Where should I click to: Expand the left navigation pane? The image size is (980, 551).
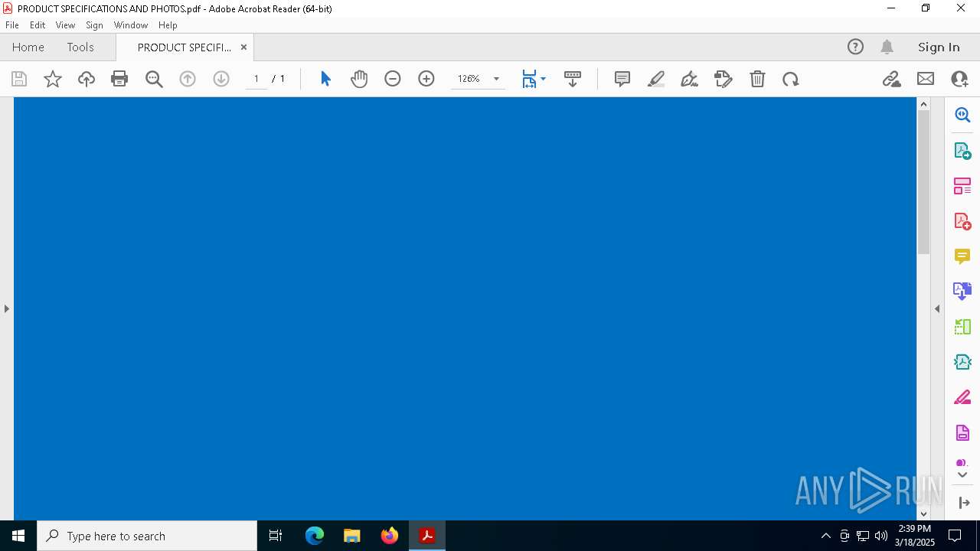tap(6, 308)
